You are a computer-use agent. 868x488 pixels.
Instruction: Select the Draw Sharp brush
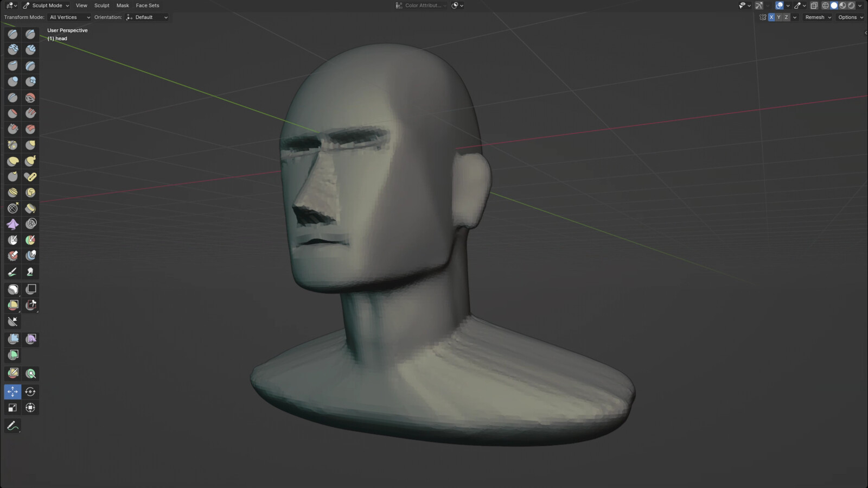30,34
